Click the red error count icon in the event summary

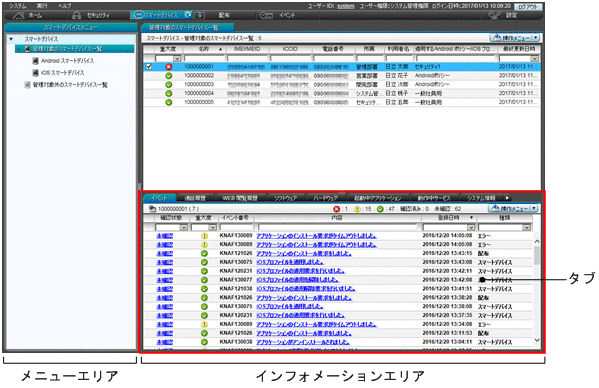(337, 209)
